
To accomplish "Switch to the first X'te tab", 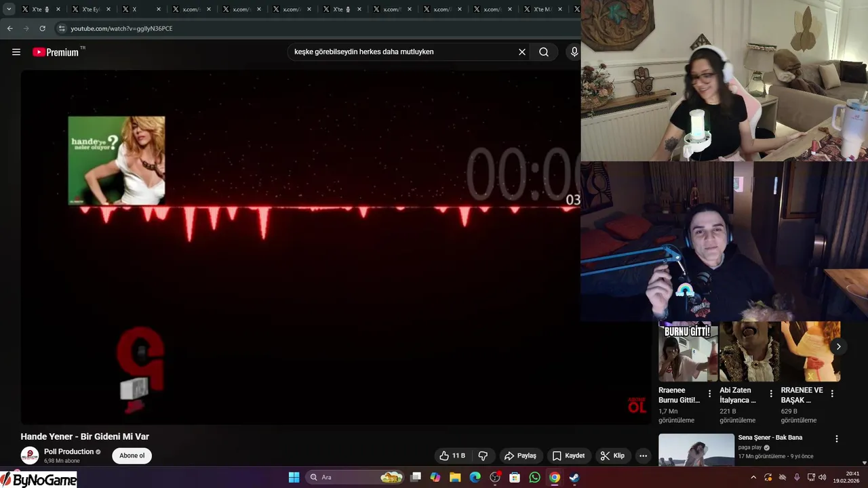I will point(41,9).
